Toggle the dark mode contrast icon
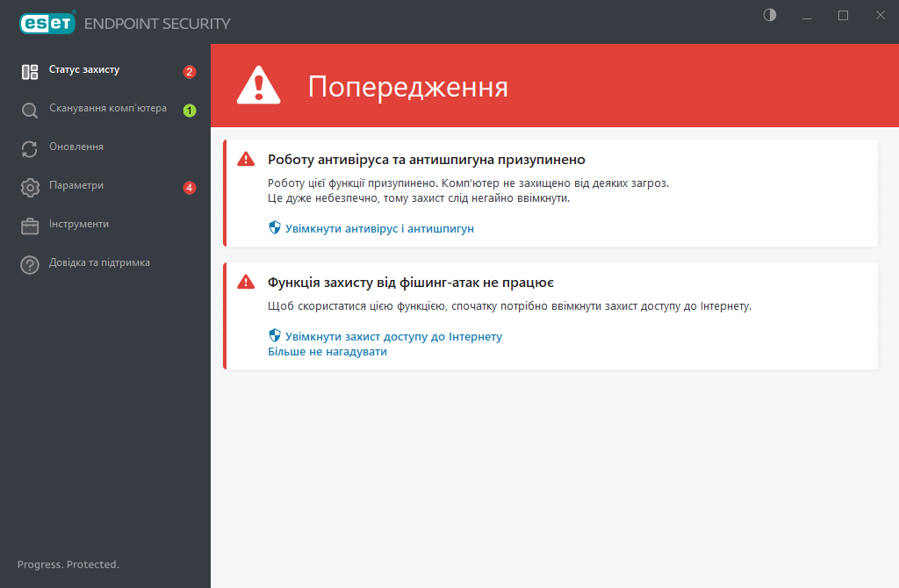The height and width of the screenshot is (588, 899). coord(769,15)
